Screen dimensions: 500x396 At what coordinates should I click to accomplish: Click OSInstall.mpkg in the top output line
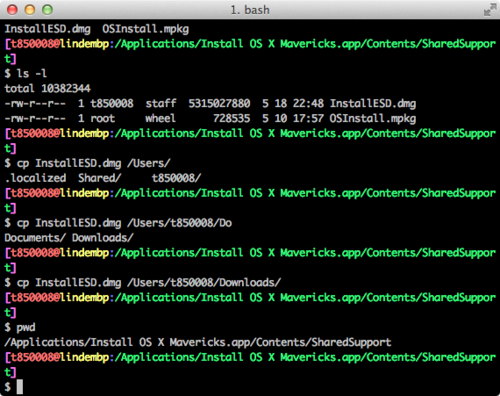pos(146,29)
